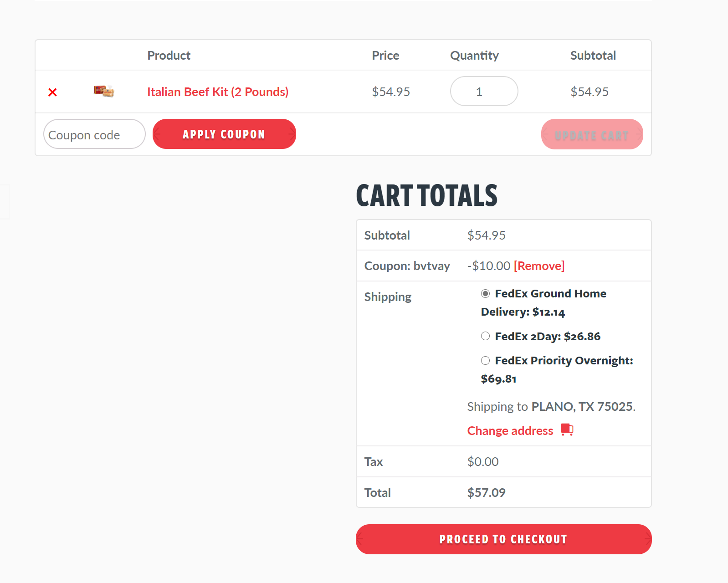The image size is (728, 583).
Task: Click the Cart Totals heading
Action: pyautogui.click(x=426, y=195)
